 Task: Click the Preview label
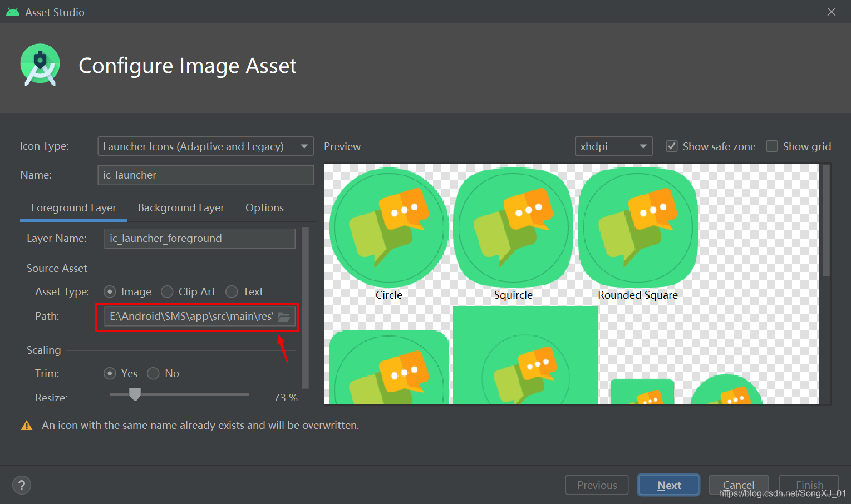click(x=342, y=146)
